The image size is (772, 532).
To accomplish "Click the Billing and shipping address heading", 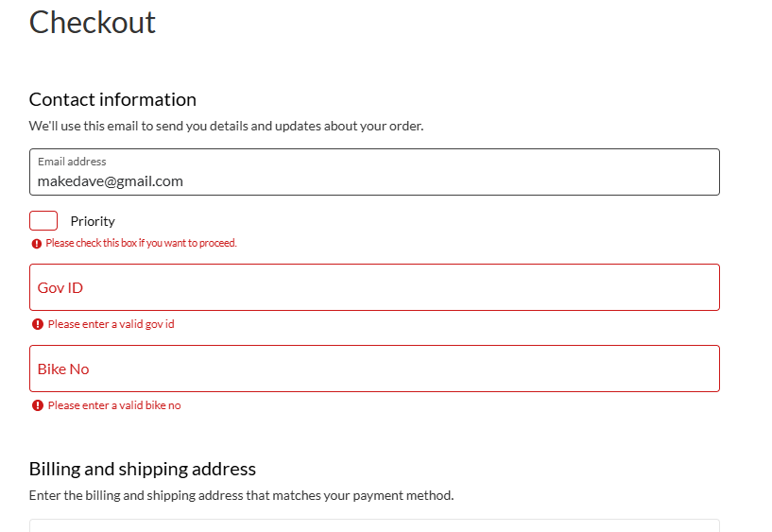I will tap(143, 469).
